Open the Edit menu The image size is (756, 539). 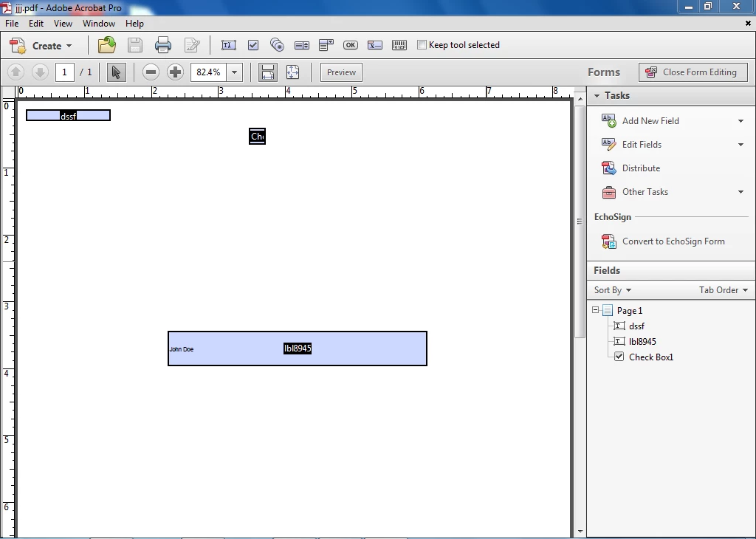(x=36, y=24)
